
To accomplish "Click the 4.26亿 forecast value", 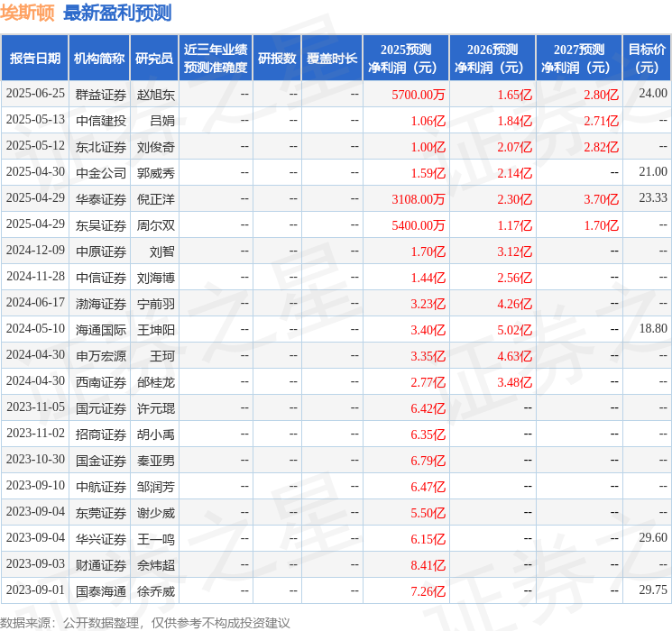I will [515, 304].
